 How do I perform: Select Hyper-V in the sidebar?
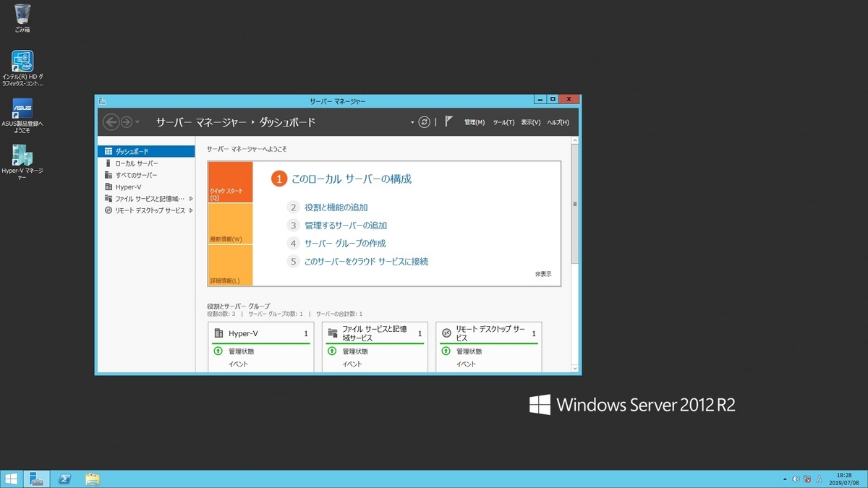[x=146, y=187]
